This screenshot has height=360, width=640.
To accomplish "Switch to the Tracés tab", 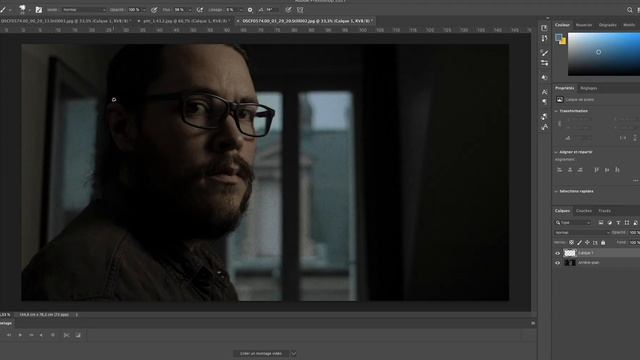I will (x=604, y=211).
